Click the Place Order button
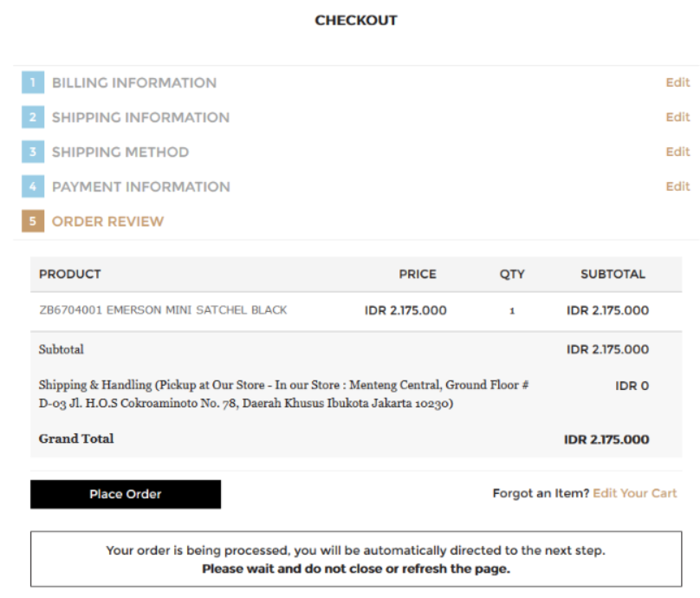The width and height of the screenshot is (700, 598). (126, 494)
